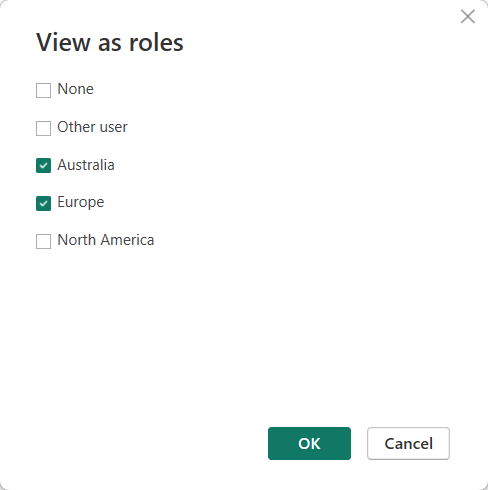Screen dimensions: 488x490
Task: Check the North America role box
Action: pos(43,241)
